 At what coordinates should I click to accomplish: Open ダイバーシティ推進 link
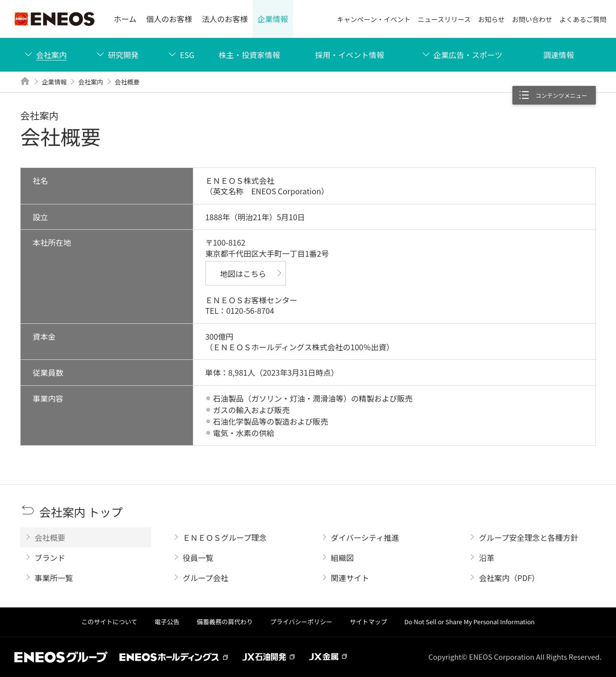click(365, 538)
